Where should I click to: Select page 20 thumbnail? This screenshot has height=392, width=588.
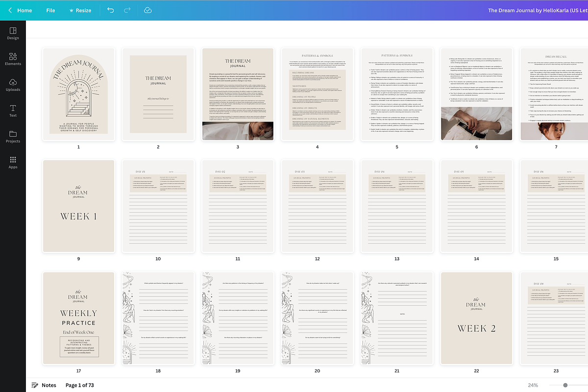click(x=318, y=318)
